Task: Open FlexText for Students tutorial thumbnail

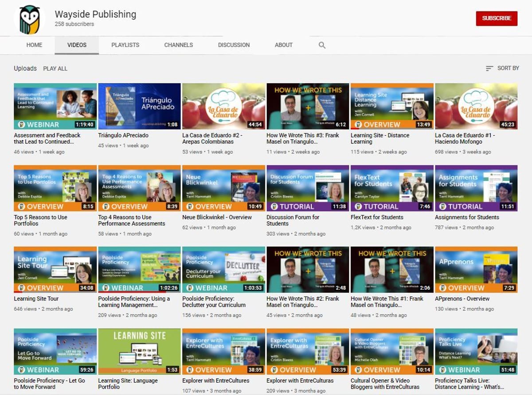Action: pyautogui.click(x=392, y=188)
